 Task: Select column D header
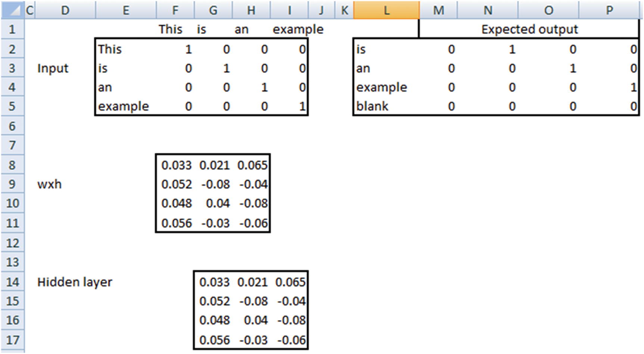65,10
